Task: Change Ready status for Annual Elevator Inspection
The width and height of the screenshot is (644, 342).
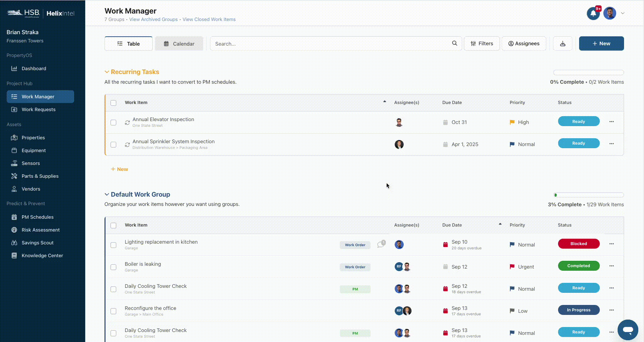Action: [578, 121]
